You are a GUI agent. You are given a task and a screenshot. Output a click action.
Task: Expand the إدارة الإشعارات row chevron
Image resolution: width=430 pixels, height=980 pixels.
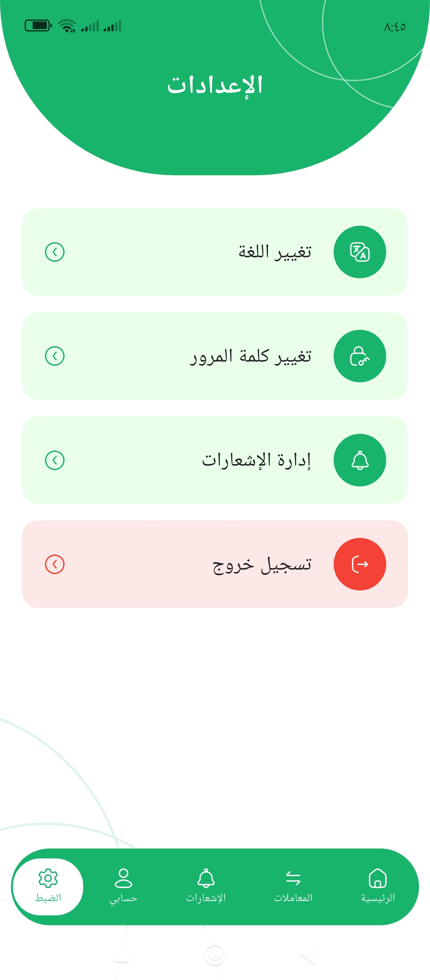tap(55, 460)
